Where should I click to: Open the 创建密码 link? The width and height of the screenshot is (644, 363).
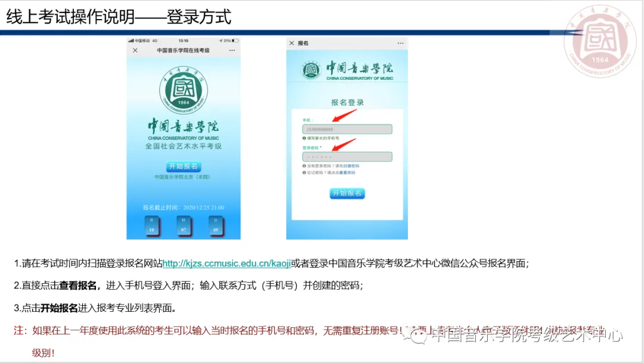pos(351,166)
